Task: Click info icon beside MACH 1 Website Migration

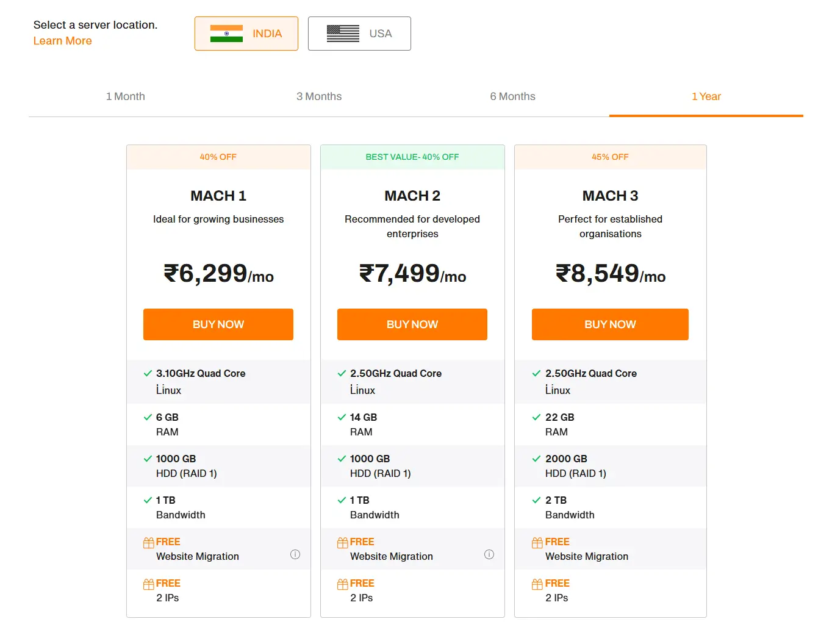Action: pyautogui.click(x=295, y=554)
